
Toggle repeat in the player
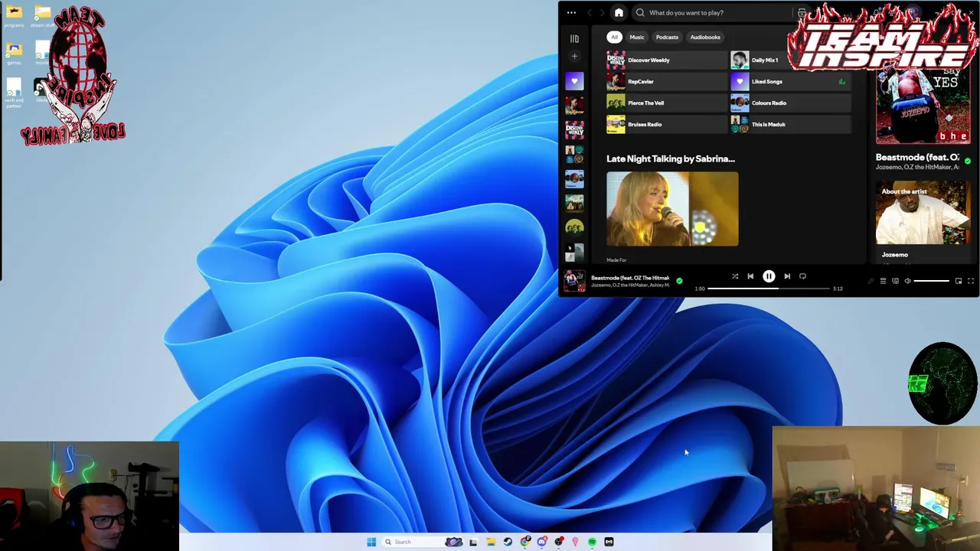click(x=802, y=276)
